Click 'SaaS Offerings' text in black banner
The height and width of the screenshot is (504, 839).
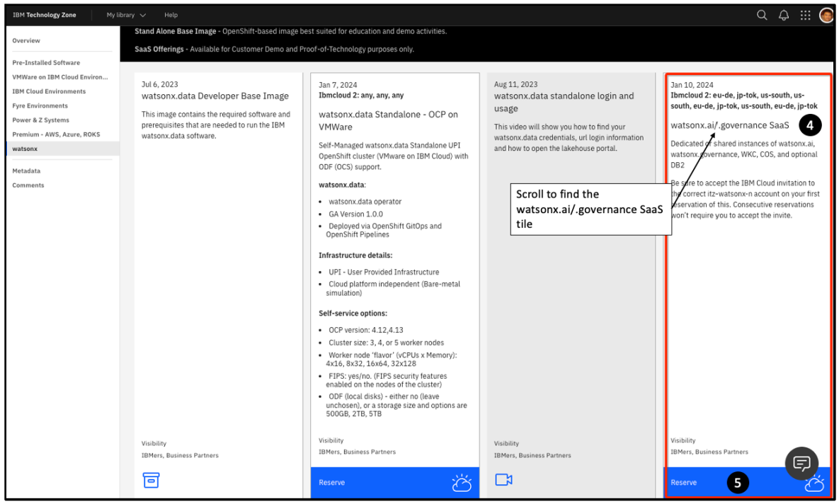point(159,50)
